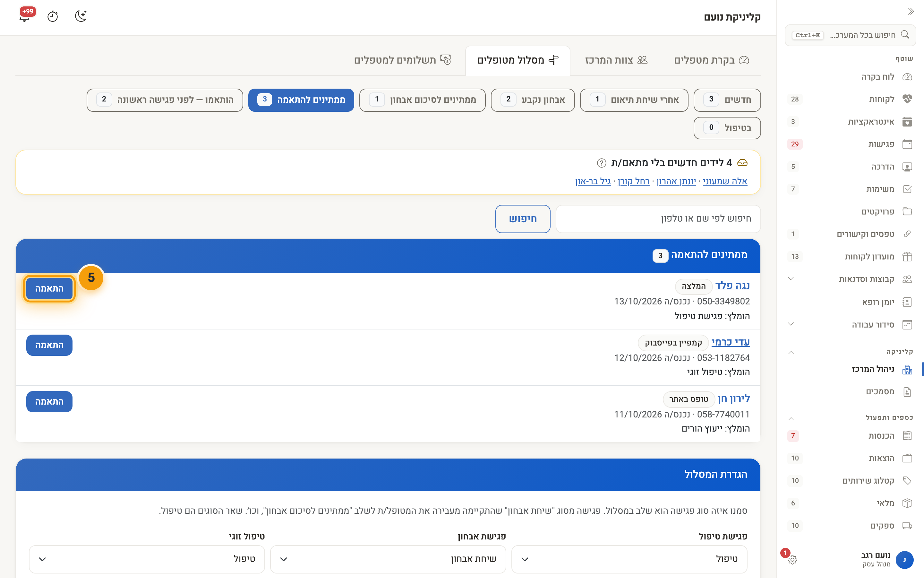Open משימות in the sidebar
Viewport: 924px width, 578px height.
coord(850,189)
